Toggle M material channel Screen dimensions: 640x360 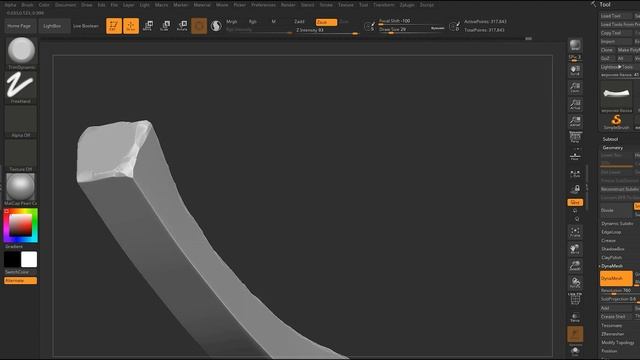click(273, 22)
